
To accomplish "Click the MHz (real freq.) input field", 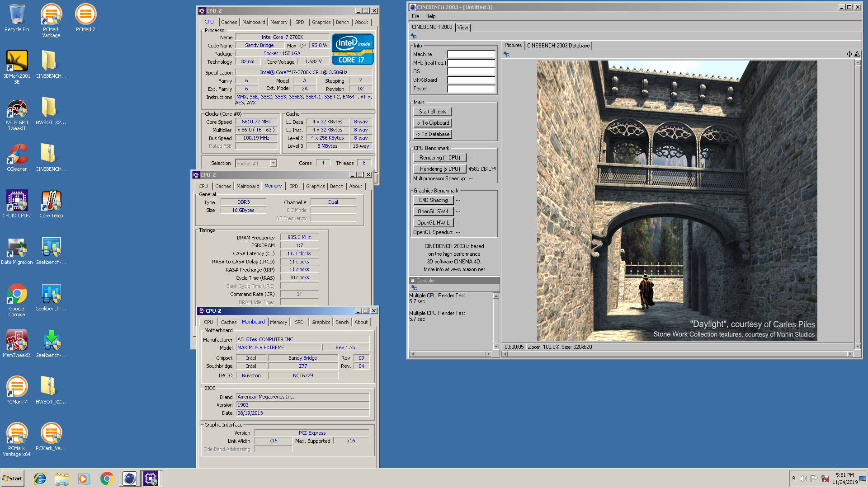I will 472,63.
